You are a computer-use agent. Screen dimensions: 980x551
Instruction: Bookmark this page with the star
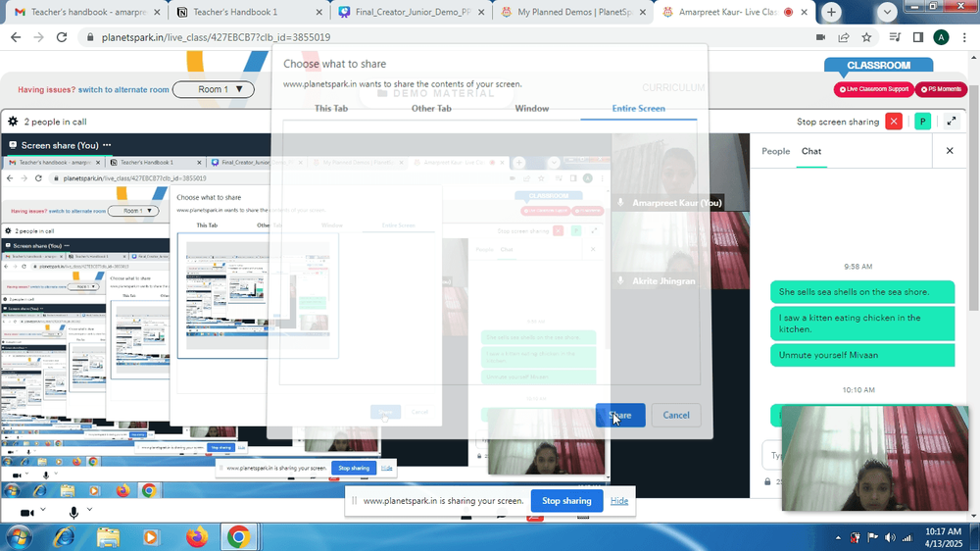(866, 37)
